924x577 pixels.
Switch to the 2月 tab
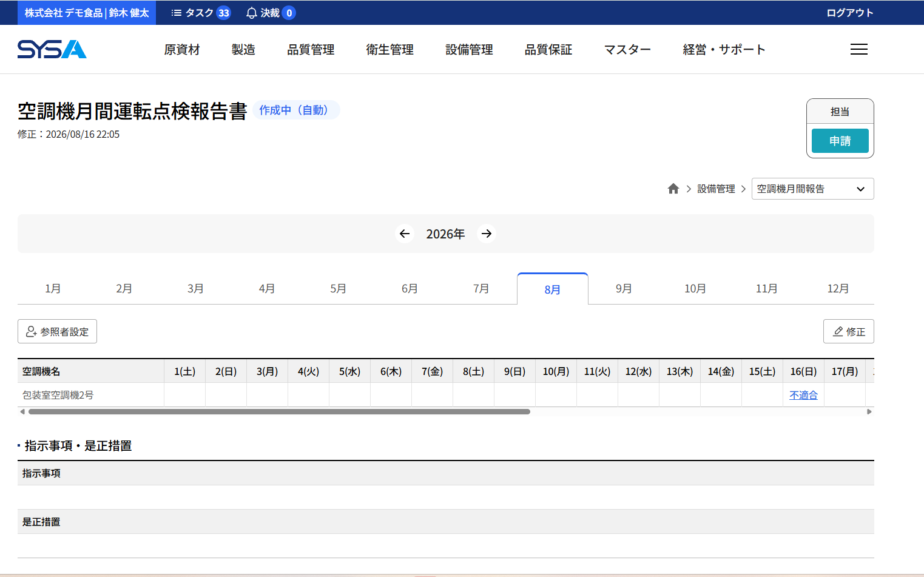[x=124, y=289]
